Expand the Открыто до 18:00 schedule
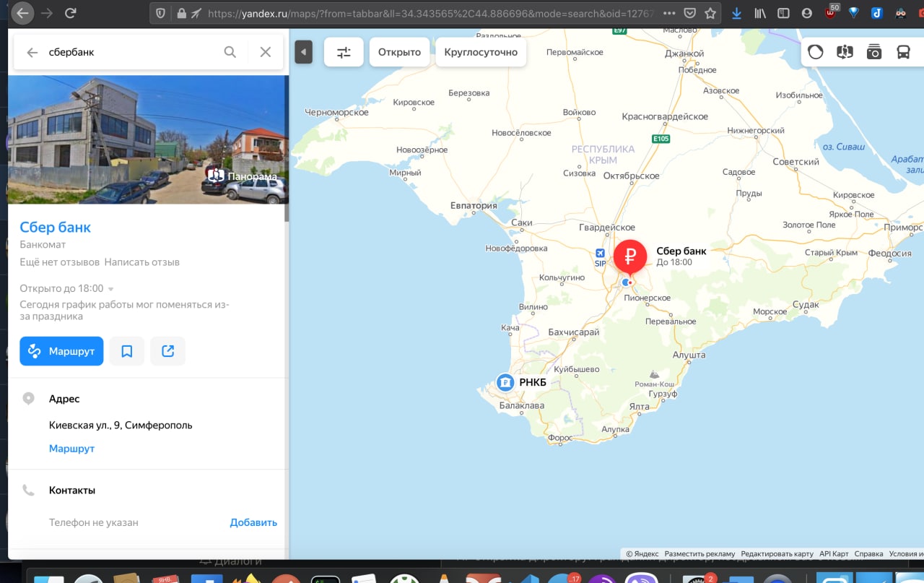This screenshot has height=583, width=924. pos(66,288)
